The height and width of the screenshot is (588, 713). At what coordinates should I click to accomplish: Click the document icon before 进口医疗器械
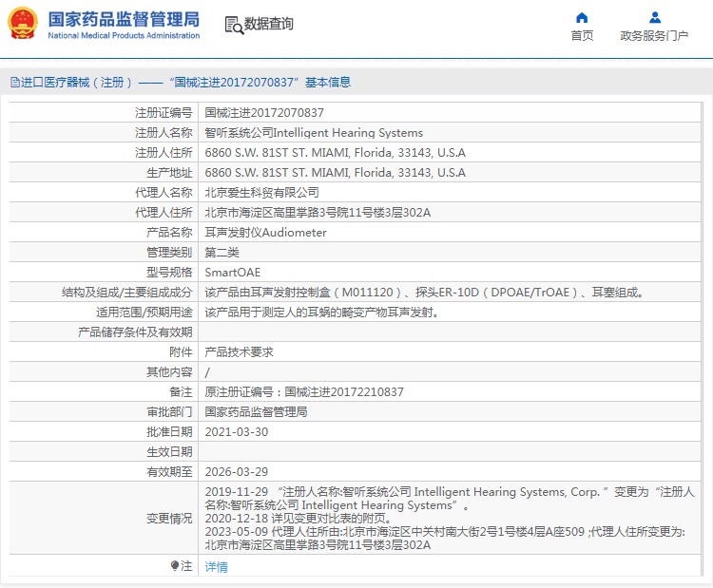[13, 83]
